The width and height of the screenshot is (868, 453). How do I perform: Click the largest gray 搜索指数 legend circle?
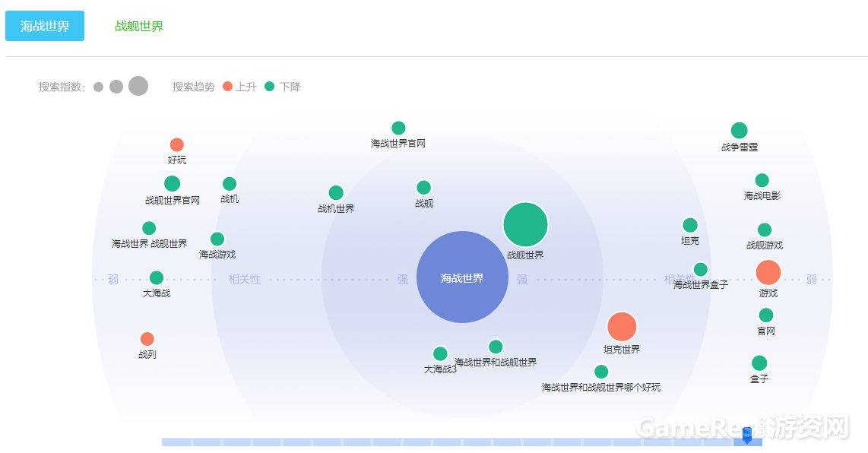pos(138,87)
